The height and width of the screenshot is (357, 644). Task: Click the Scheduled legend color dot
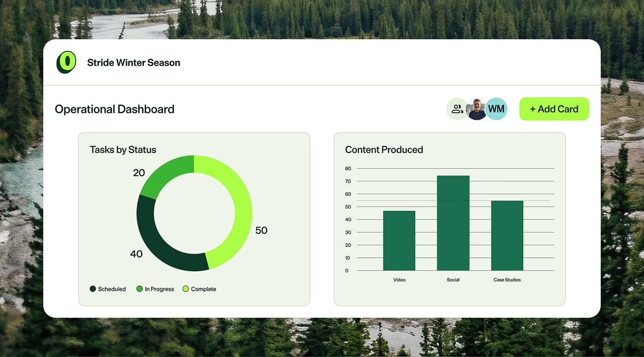[x=93, y=289]
